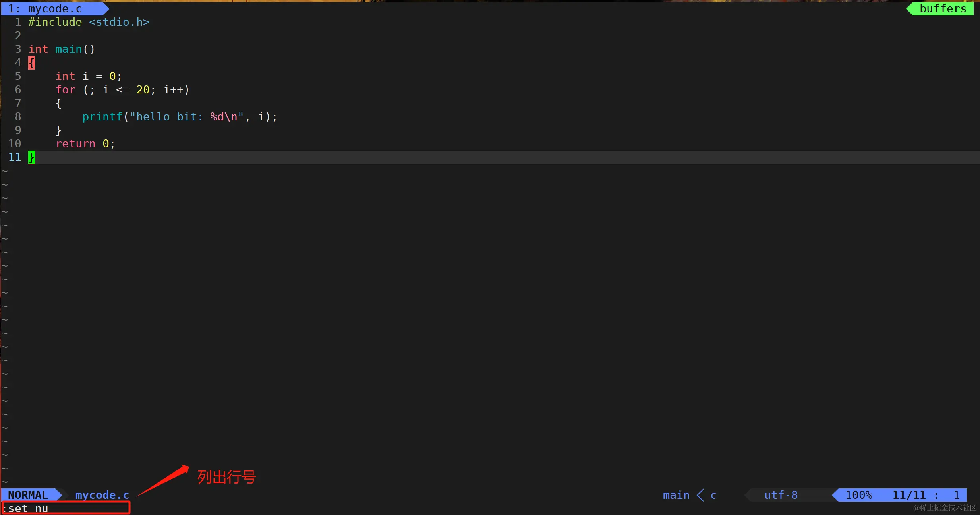This screenshot has height=515, width=980.
Task: Click the c filetype indicator
Action: point(713,495)
